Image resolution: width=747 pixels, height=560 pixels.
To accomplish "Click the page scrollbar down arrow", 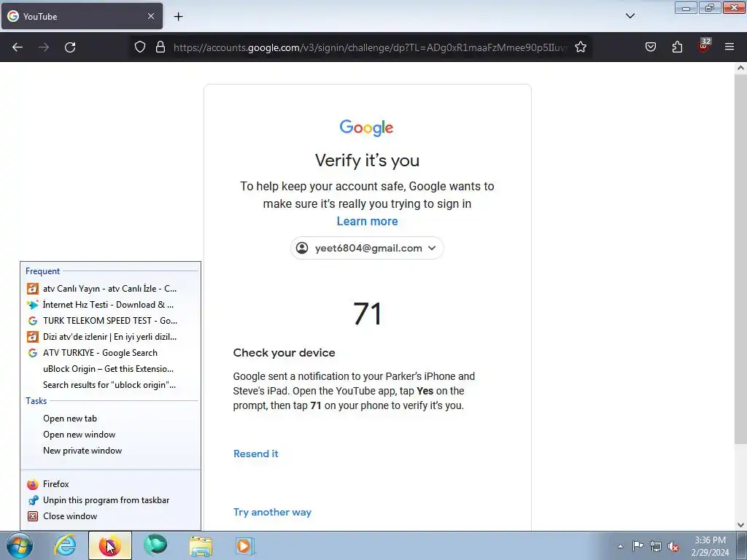I will click(740, 525).
